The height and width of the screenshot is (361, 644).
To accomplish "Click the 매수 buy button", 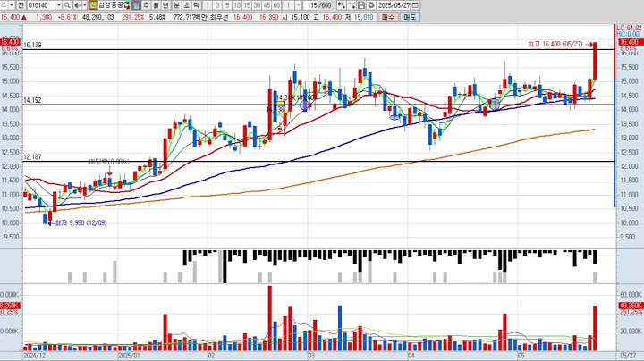I will 388,17.
